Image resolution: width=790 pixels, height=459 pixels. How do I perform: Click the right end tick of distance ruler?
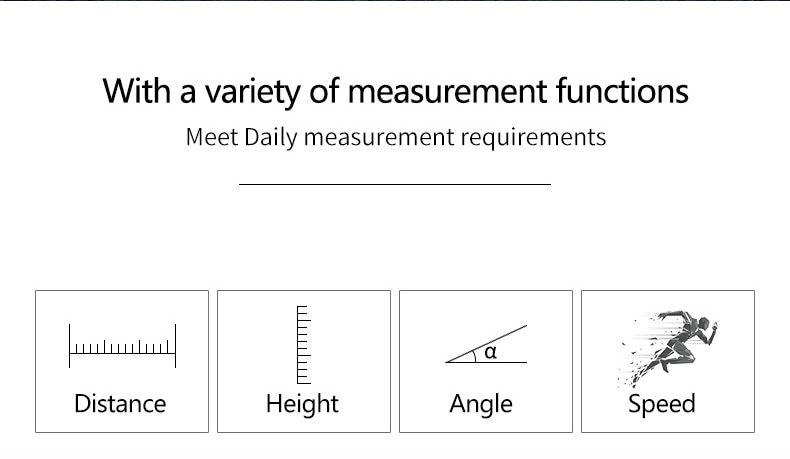175,346
